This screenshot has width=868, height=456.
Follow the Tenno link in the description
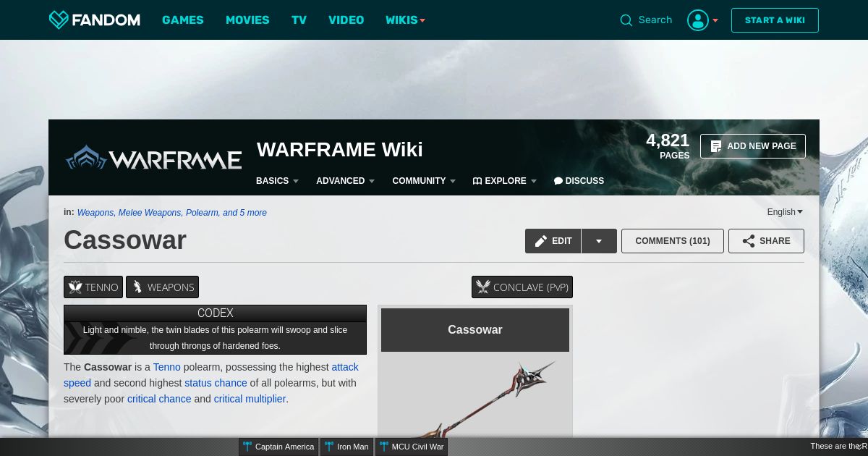click(x=167, y=367)
